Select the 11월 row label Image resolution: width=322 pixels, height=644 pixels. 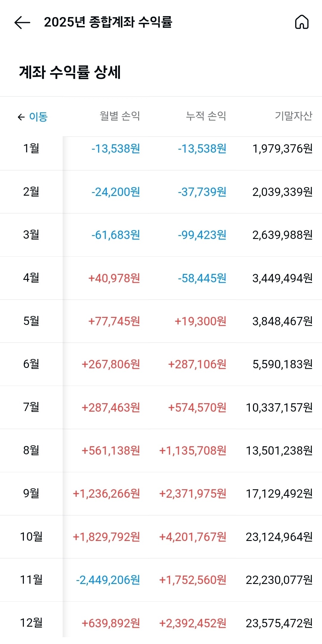(x=31, y=580)
